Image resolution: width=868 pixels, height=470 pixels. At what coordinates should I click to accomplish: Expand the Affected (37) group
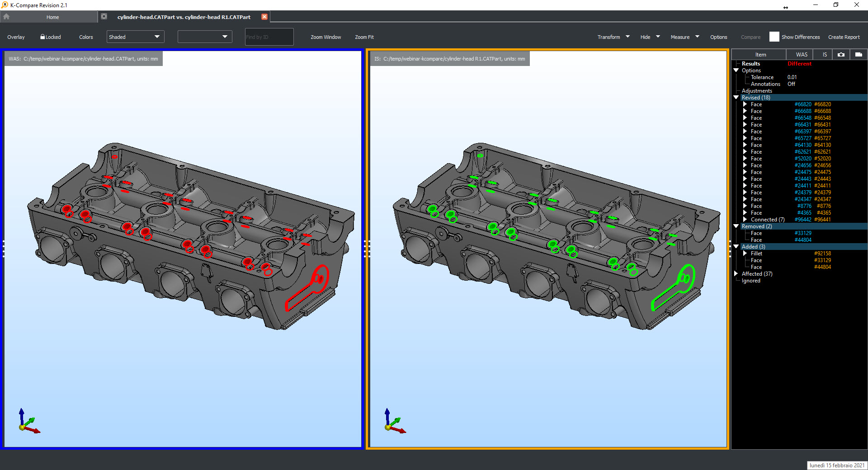pos(736,274)
